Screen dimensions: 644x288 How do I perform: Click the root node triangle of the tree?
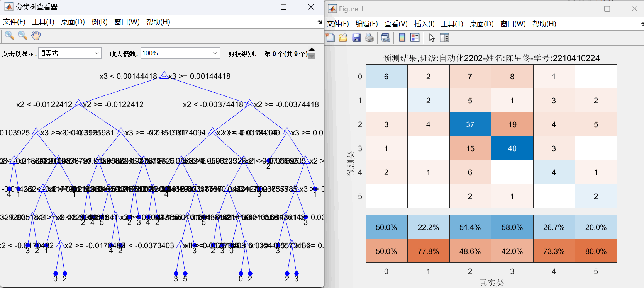pos(164,75)
